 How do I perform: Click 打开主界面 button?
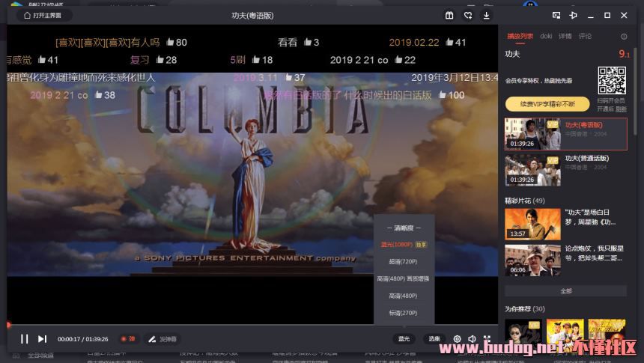[43, 15]
